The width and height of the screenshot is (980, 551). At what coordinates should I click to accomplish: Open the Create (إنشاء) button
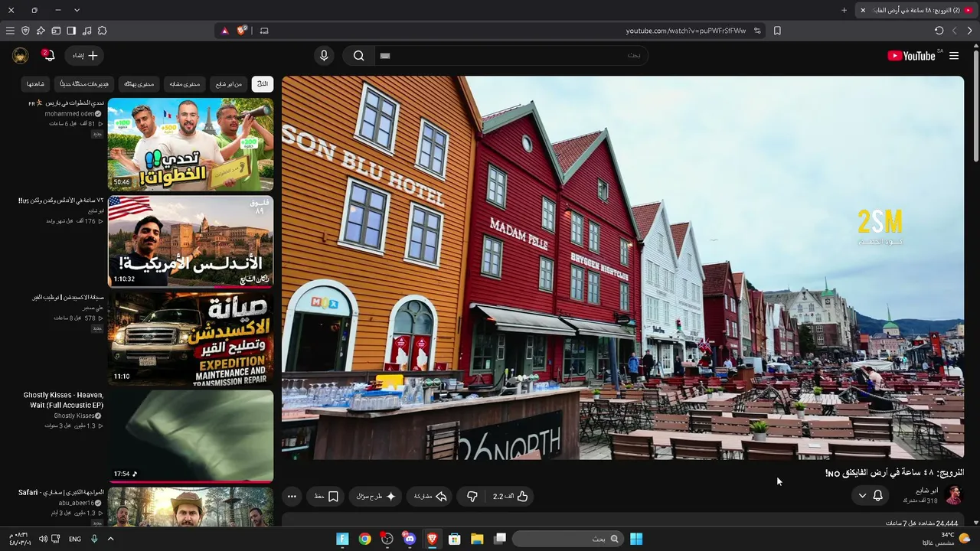click(x=85, y=56)
